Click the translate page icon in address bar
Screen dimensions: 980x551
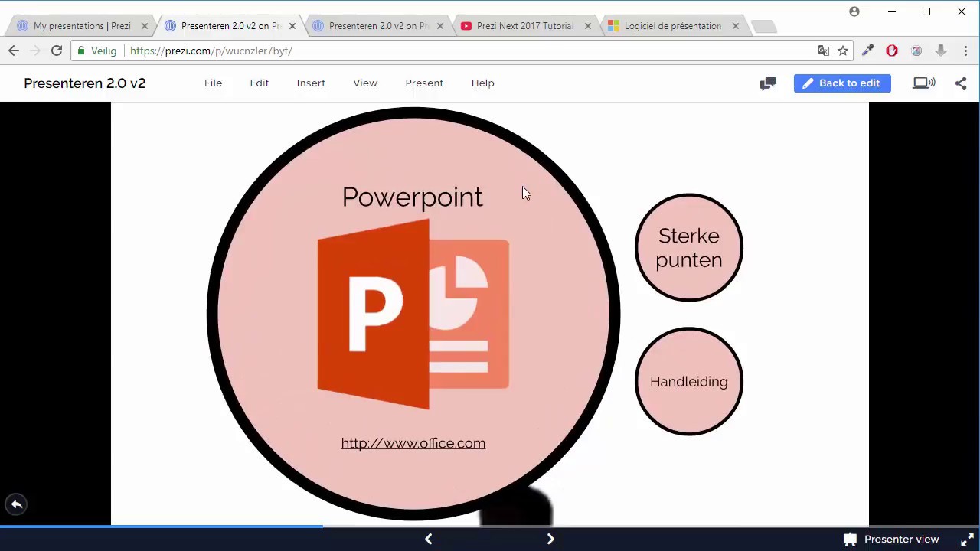click(824, 51)
